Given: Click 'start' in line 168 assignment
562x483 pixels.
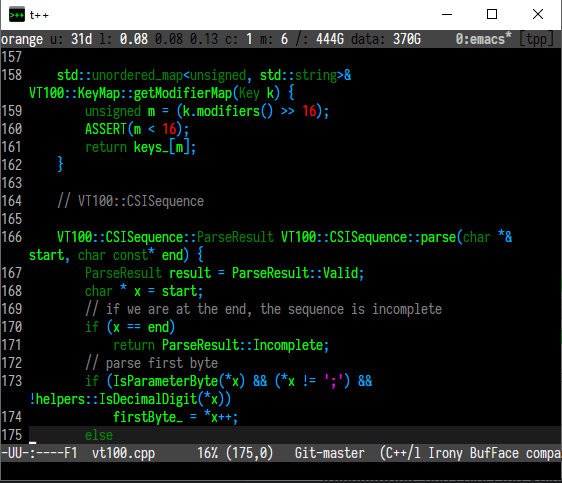Looking at the screenshot, I should [179, 291].
